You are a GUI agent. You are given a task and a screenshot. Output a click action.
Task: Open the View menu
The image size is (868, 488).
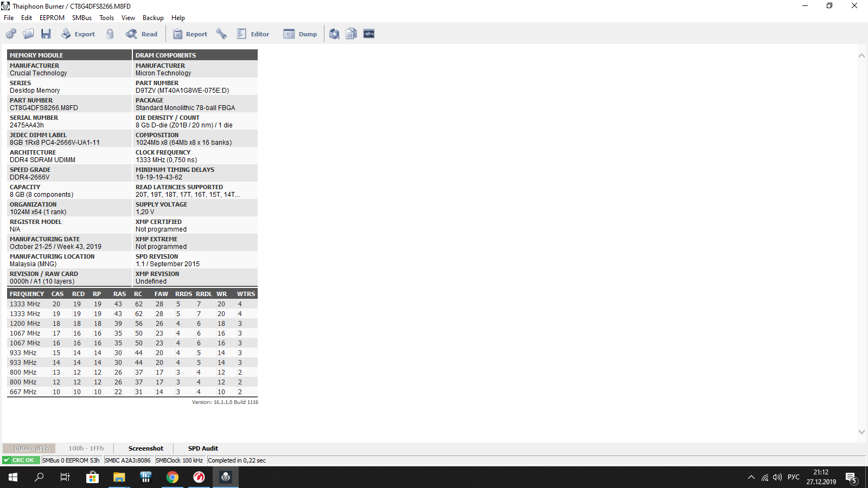(x=129, y=18)
